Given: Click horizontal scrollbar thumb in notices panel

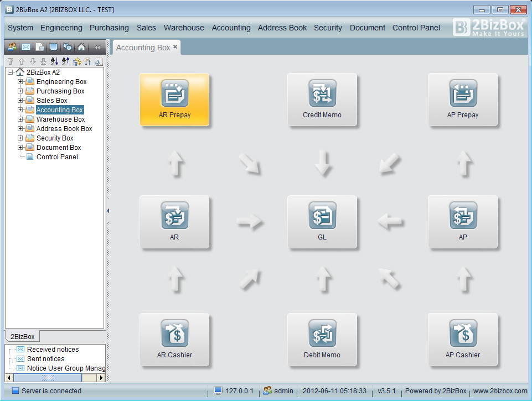Looking at the screenshot, I should point(48,378).
